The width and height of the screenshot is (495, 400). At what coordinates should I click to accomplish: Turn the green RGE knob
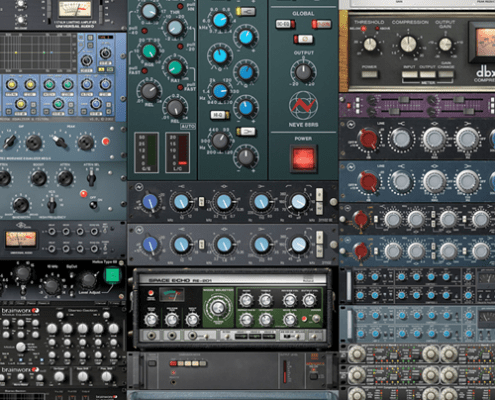coord(149,51)
